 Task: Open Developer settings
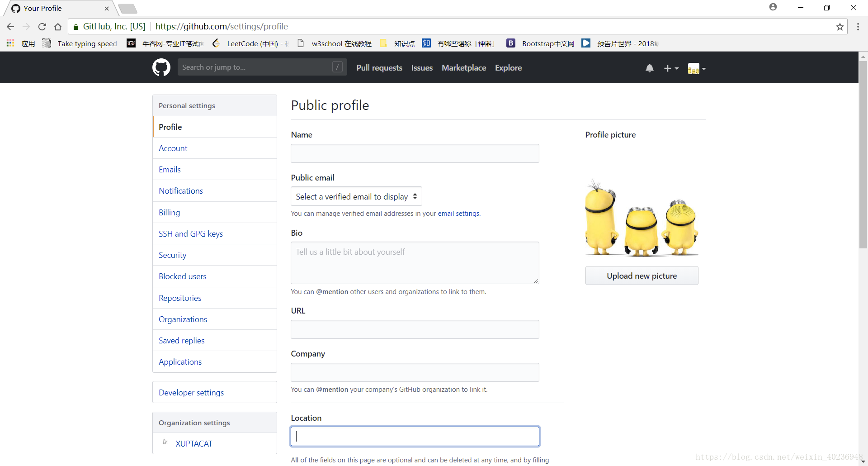(x=215, y=392)
